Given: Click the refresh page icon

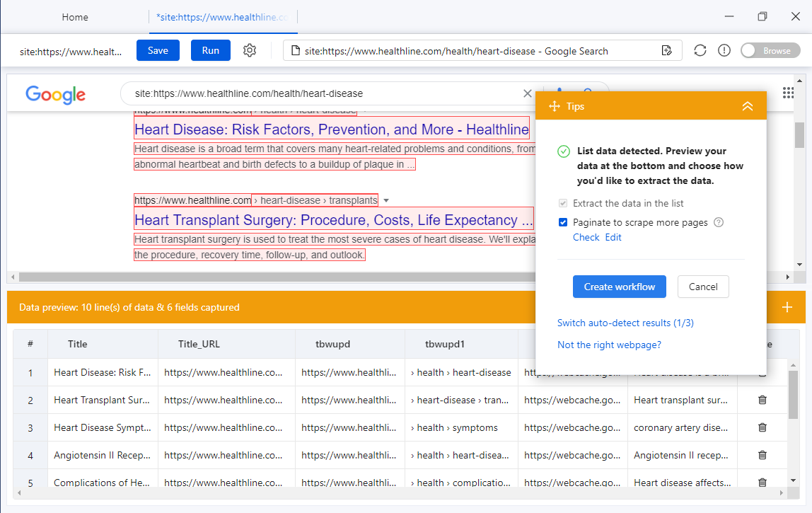Looking at the screenshot, I should pos(700,50).
